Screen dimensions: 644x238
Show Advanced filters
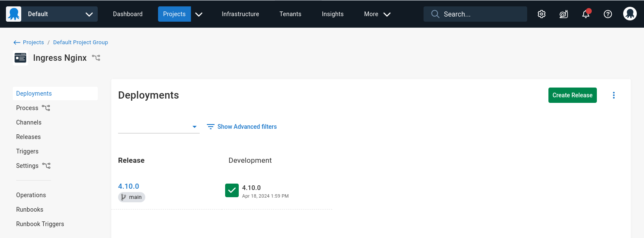pos(242,127)
